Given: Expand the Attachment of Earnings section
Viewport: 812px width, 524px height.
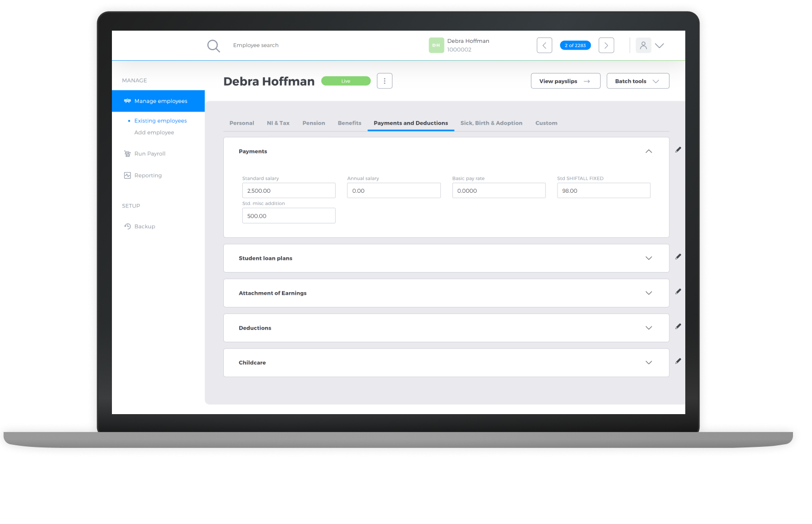Looking at the screenshot, I should pos(648,293).
